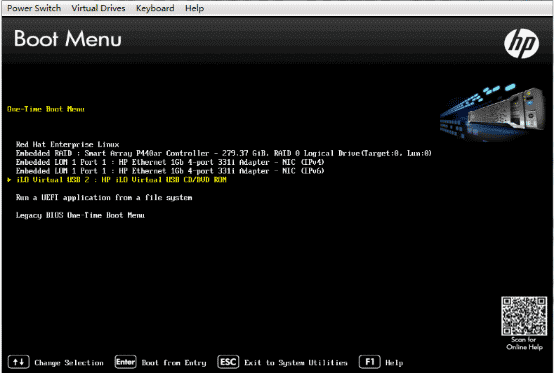Choose Run a UEFI application from file system
554x374 pixels.
pyautogui.click(x=104, y=198)
